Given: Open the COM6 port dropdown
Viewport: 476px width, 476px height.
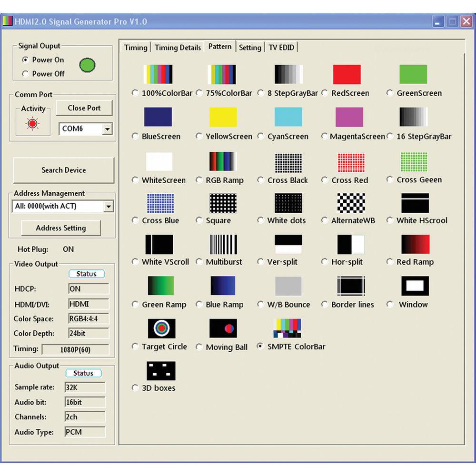Looking at the screenshot, I should click(x=108, y=129).
